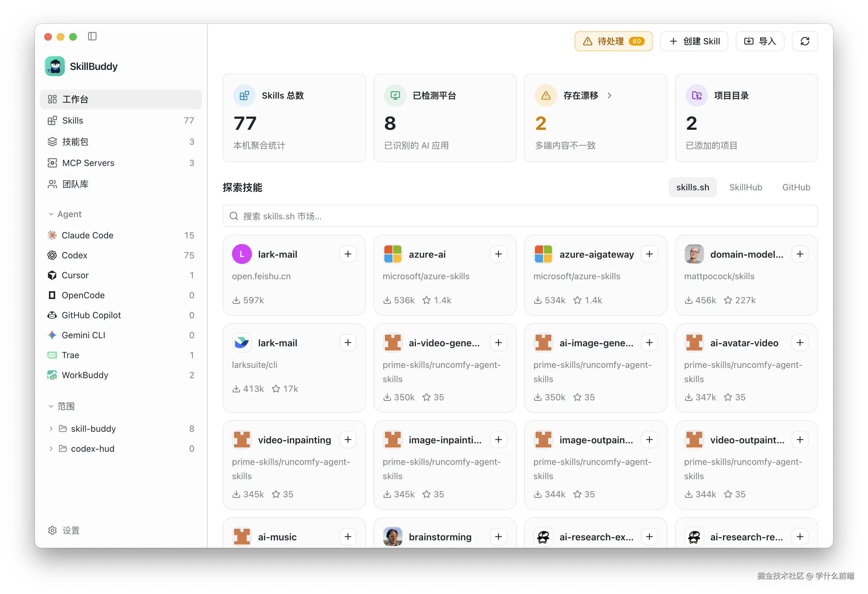Switch to GitHub tab
The image size is (868, 594).
coord(796,187)
